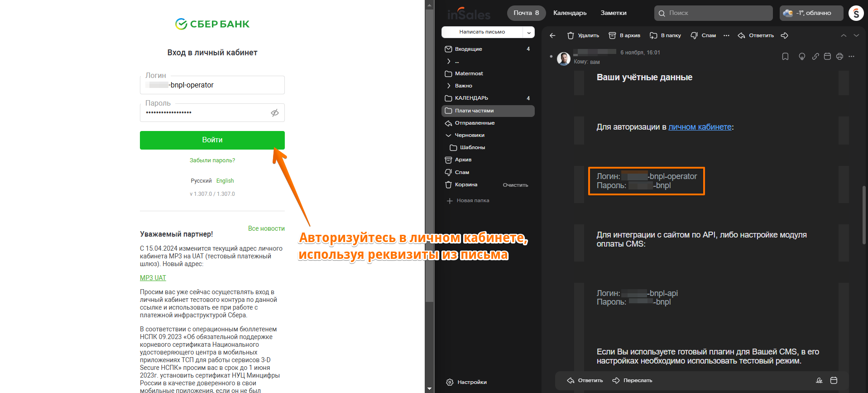This screenshot has width=868, height=393.
Task: Switch to the Заметки tab
Action: click(614, 13)
